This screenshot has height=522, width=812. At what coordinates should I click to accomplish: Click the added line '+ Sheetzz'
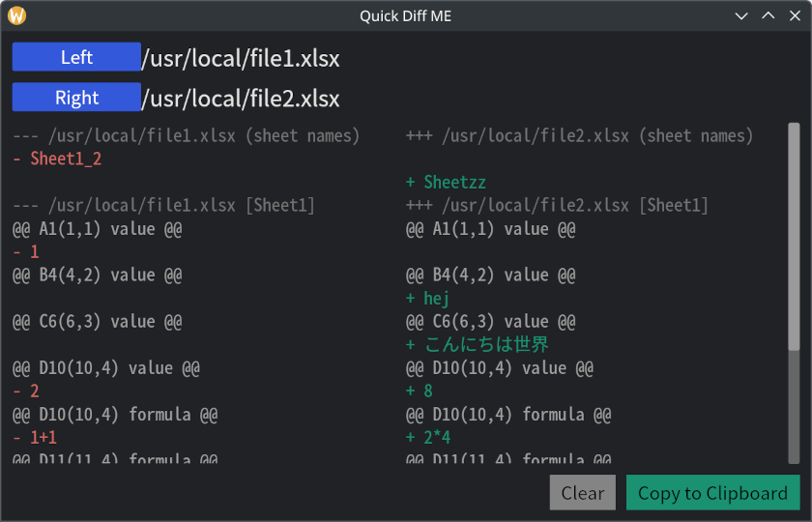446,183
